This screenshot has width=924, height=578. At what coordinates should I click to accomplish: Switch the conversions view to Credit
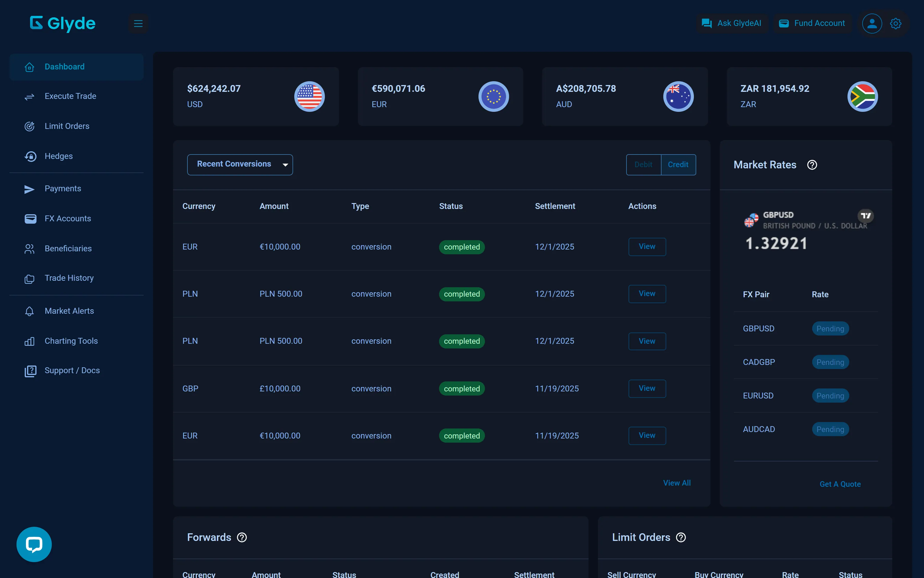point(678,165)
